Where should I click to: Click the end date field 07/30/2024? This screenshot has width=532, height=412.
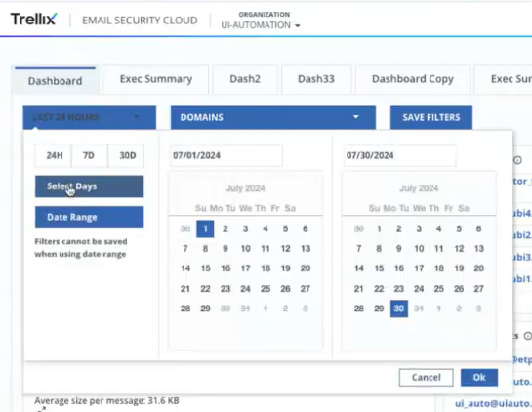(x=399, y=156)
